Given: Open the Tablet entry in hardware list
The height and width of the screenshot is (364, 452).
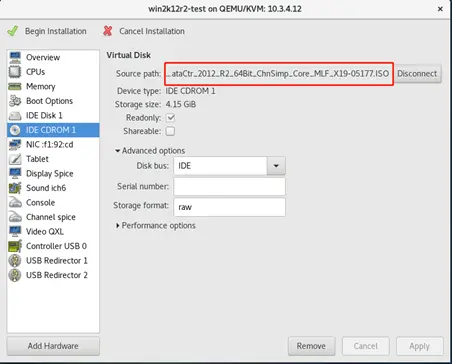Looking at the screenshot, I should pos(53,159).
